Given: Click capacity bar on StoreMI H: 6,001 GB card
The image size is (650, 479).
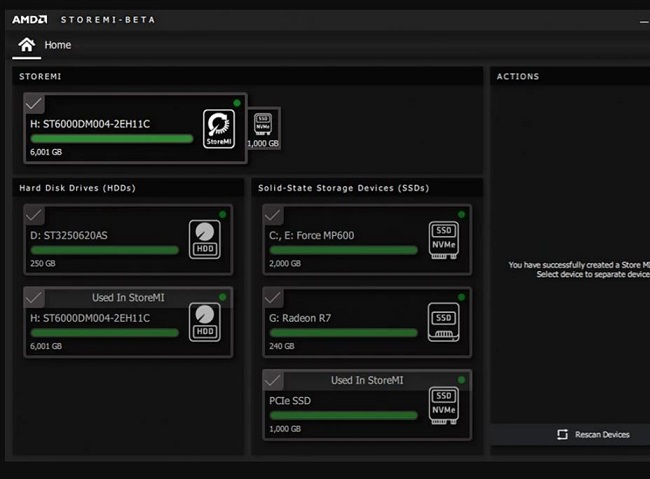Looking at the screenshot, I should tap(112, 139).
